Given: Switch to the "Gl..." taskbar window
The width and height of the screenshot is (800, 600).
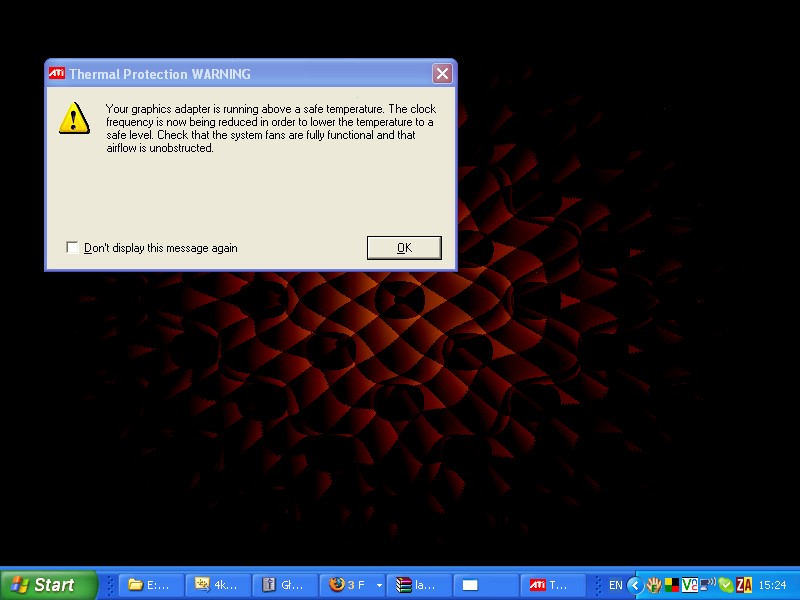Looking at the screenshot, I should pos(286,585).
